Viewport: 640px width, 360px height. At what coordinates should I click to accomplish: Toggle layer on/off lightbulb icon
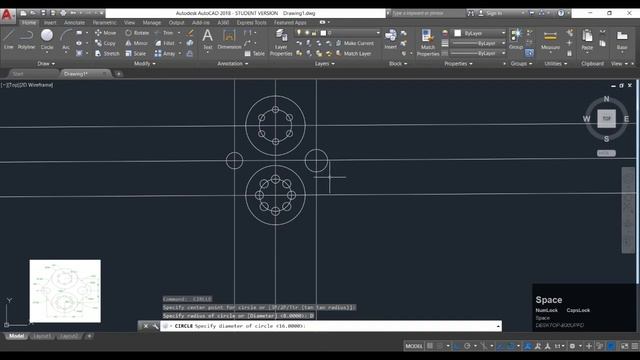click(x=299, y=33)
